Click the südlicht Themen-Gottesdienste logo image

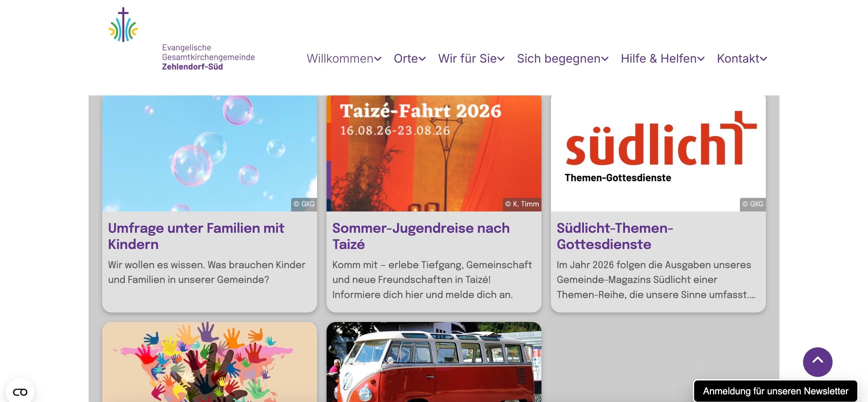click(658, 154)
